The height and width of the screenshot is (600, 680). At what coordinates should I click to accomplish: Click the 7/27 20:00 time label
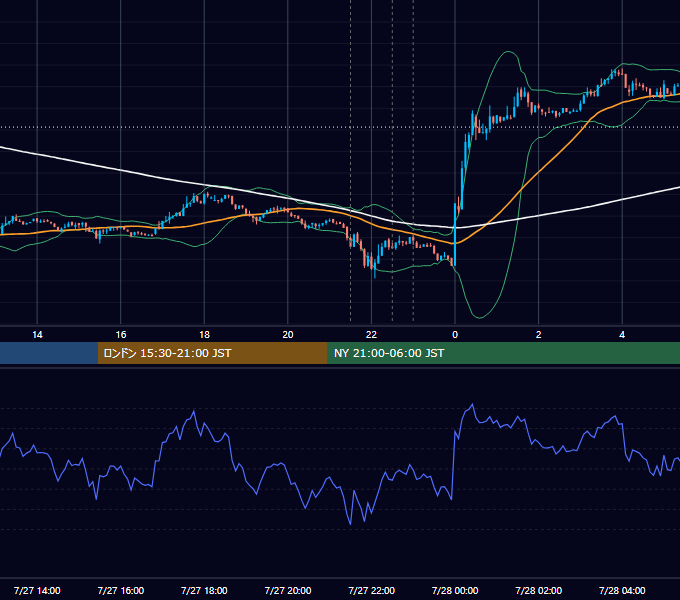[x=288, y=590]
